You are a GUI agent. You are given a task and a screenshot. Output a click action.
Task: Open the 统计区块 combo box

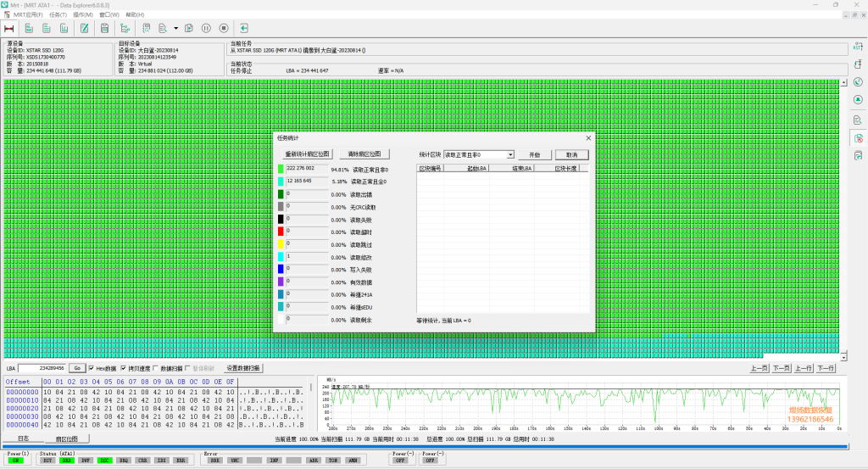479,155
